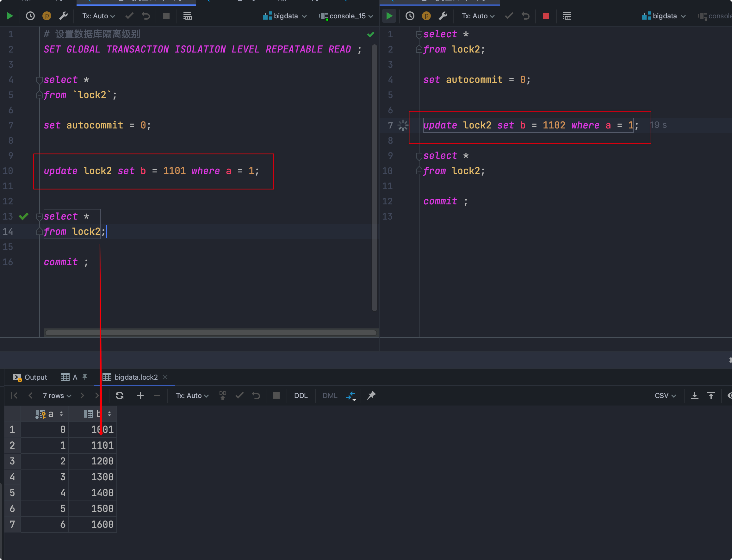This screenshot has height=560, width=732.
Task: Add new row in results grid
Action: pos(140,395)
